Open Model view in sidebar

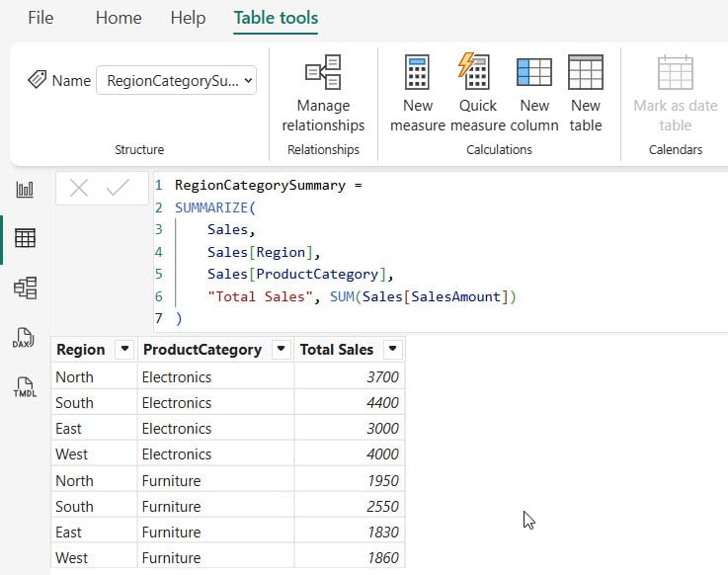(x=25, y=287)
